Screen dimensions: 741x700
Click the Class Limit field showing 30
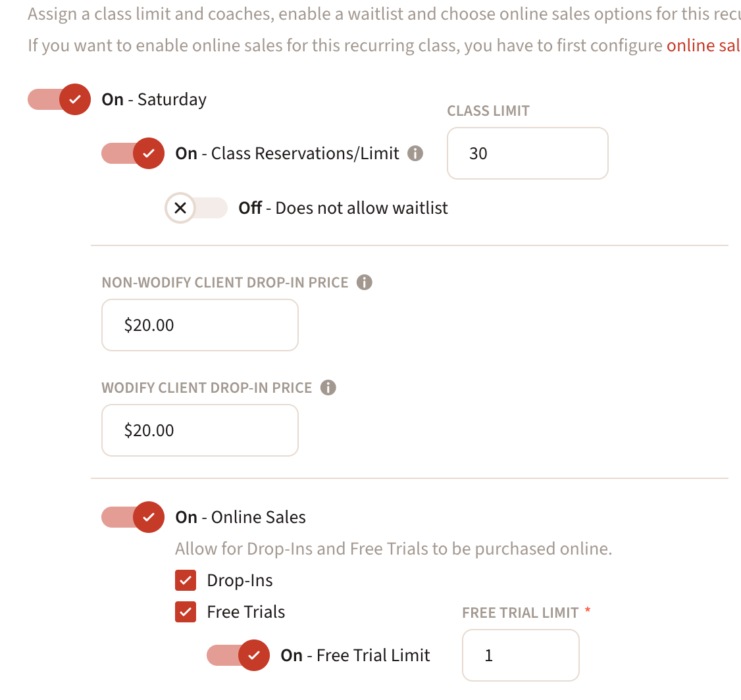click(527, 153)
